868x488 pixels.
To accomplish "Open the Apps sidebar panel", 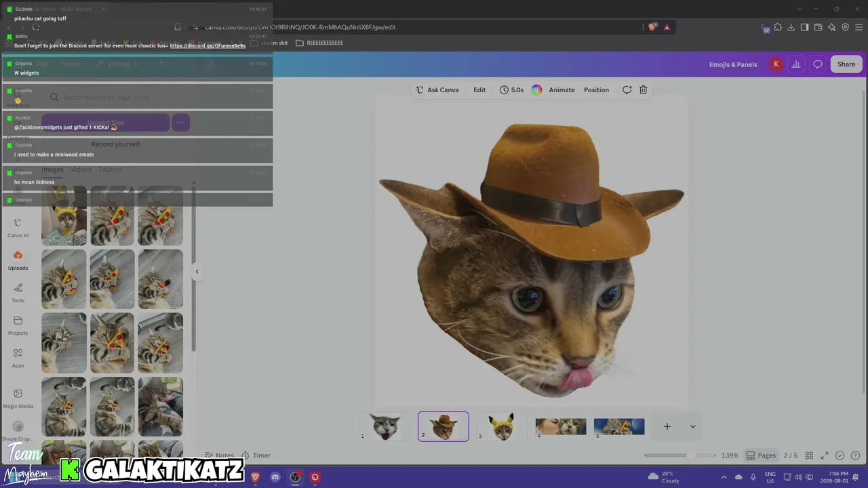I will 18,358.
